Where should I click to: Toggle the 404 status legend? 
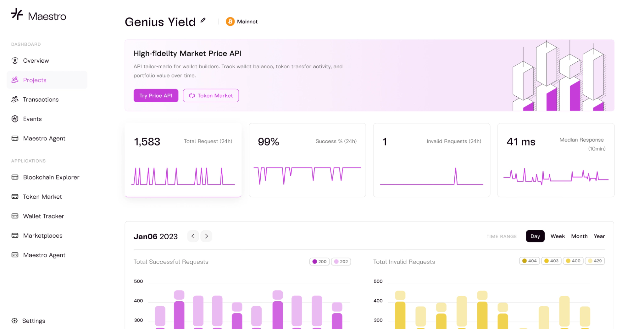[530, 261]
